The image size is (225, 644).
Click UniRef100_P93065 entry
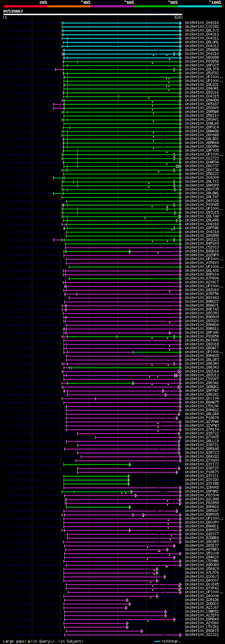pos(202,205)
